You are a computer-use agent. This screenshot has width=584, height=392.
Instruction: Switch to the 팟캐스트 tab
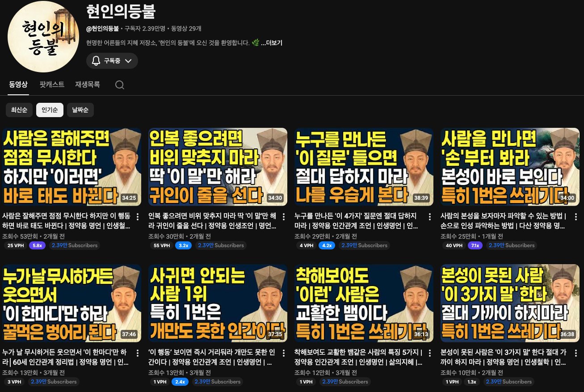(x=52, y=84)
